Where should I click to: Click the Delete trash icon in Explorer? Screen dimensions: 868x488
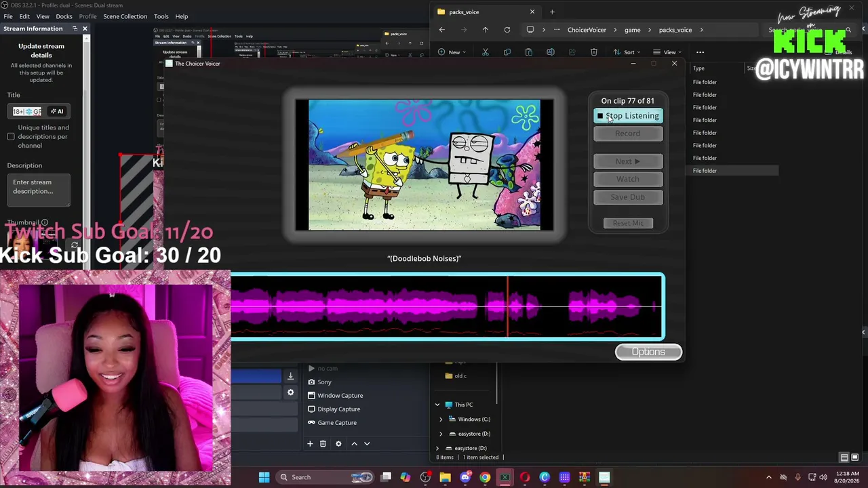[593, 52]
